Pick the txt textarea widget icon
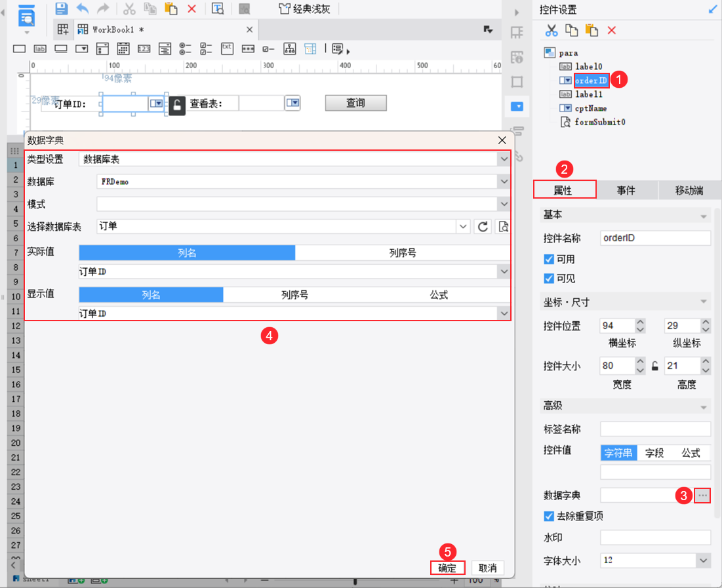The image size is (722, 588). coord(227,49)
